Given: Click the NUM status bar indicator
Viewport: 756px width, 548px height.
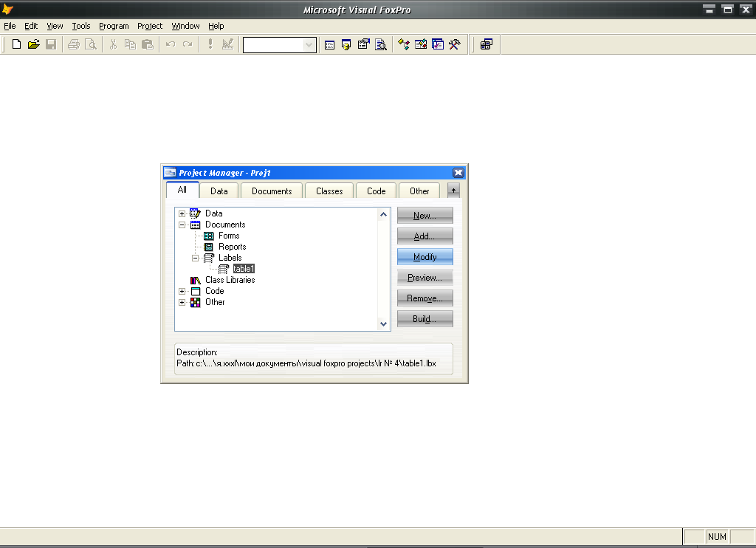Looking at the screenshot, I should coord(717,537).
